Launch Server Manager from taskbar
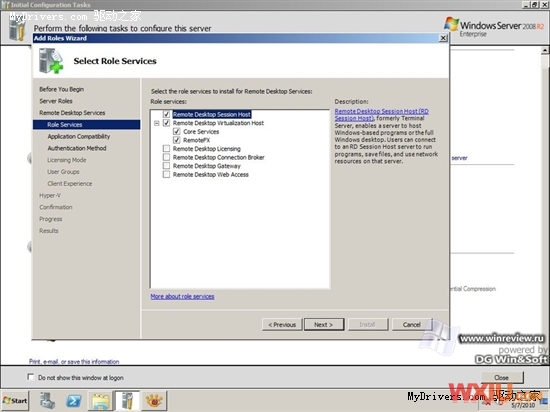 tap(47, 400)
